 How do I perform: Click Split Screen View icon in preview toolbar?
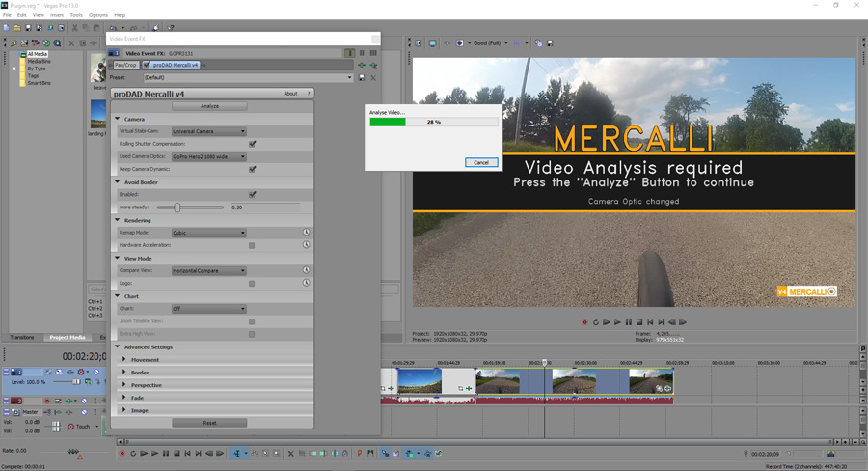459,43
